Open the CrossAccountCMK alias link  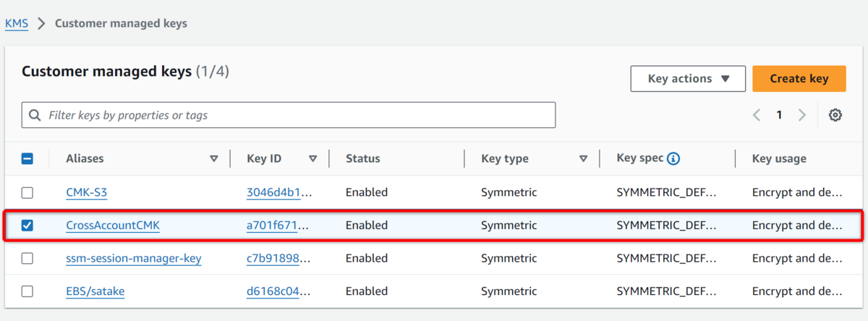[x=113, y=226]
